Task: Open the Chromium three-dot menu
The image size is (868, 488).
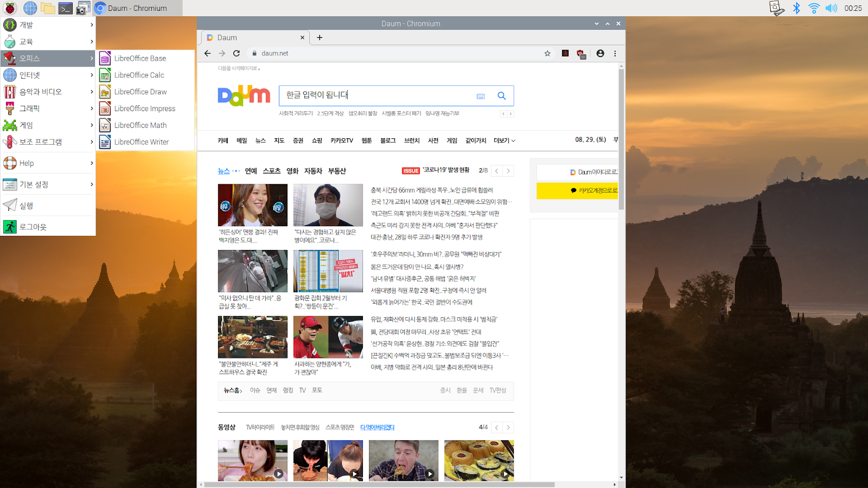Action: click(x=615, y=53)
